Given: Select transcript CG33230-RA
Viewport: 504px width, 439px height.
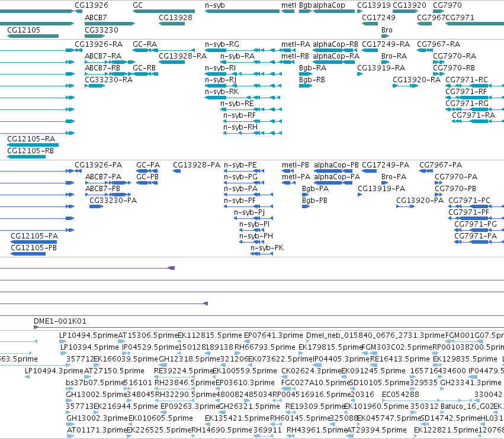Looking at the screenshot, I should tap(95, 86).
